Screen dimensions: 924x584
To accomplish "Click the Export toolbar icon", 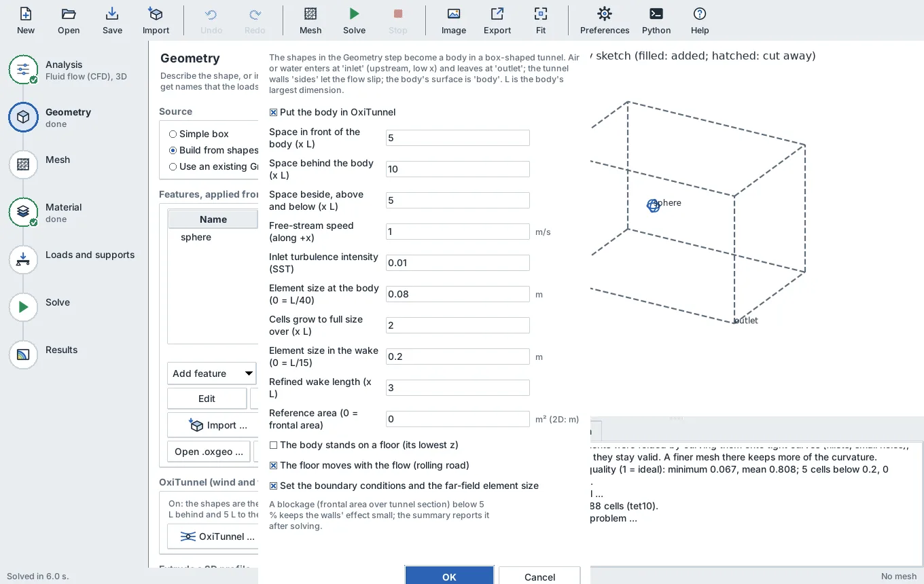I will (497, 20).
